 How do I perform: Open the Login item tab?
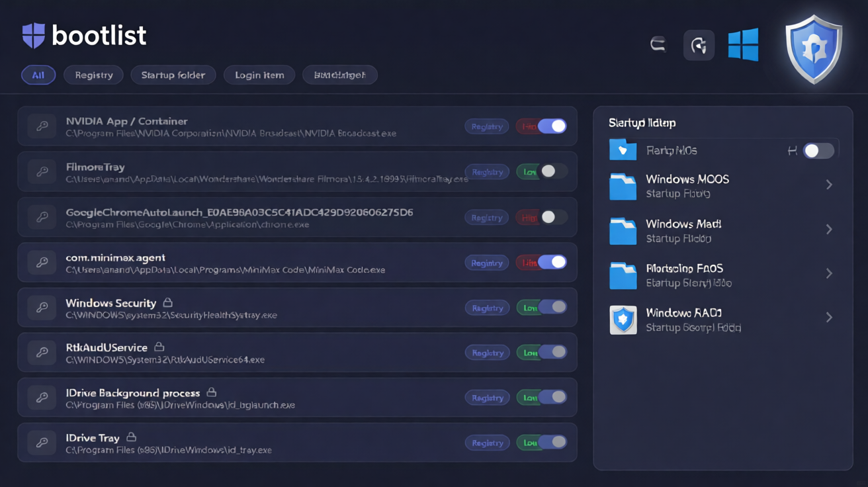259,75
